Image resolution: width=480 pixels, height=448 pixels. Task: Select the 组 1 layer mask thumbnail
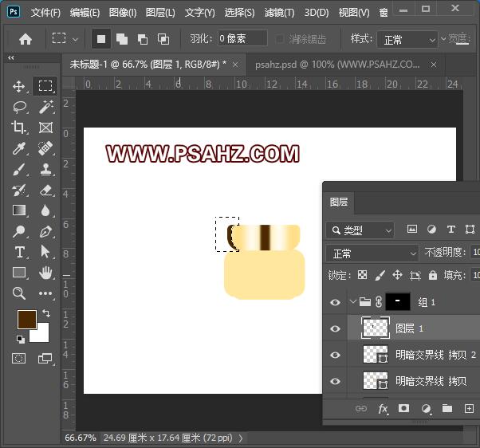point(398,302)
